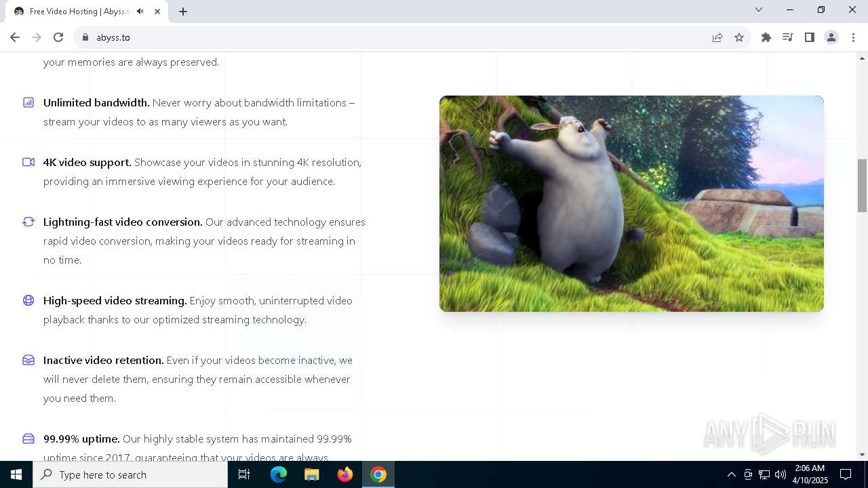Reload the abyss.to page

point(58,37)
